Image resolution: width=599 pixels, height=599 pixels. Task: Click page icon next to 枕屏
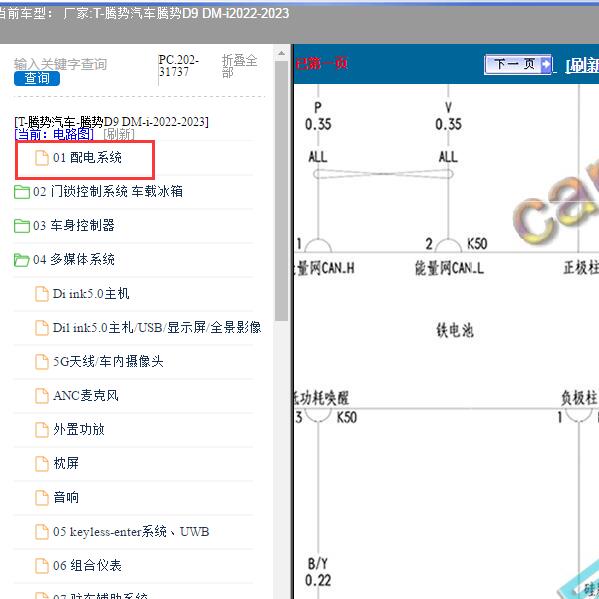coord(42,464)
